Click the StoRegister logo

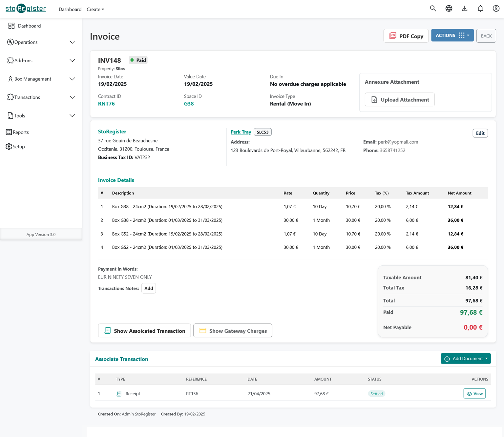pyautogui.click(x=26, y=9)
